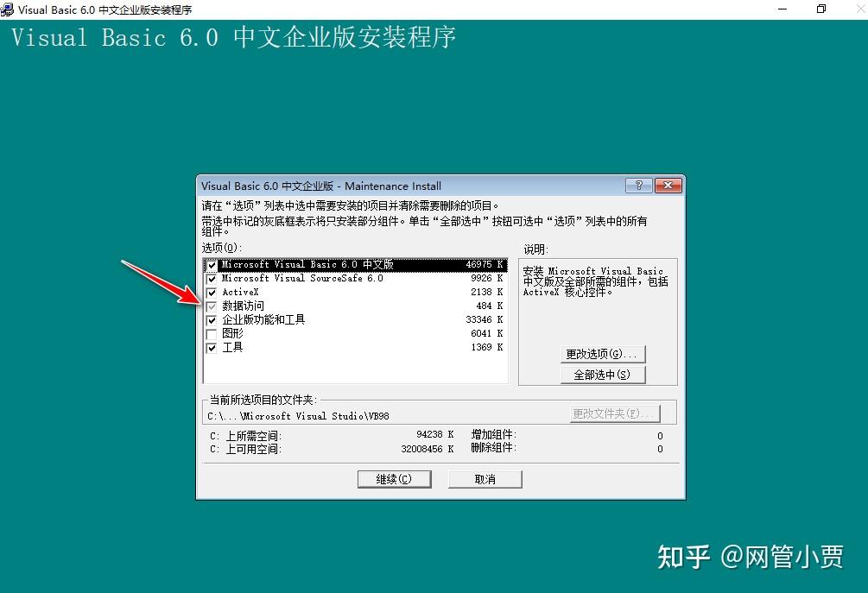Click the 取消 button to abort installation
The height and width of the screenshot is (593, 868).
click(x=485, y=478)
